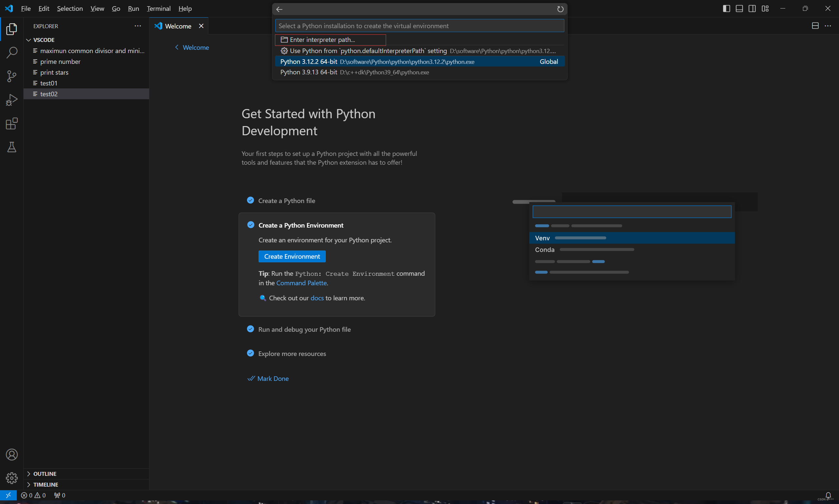Open the Extensions view
This screenshot has width=839, height=504.
pos(11,123)
